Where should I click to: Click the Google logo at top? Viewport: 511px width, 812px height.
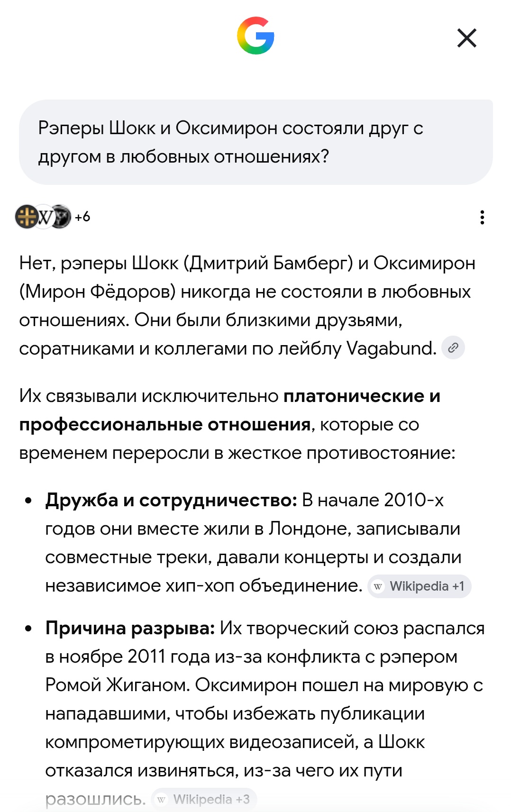tap(255, 36)
